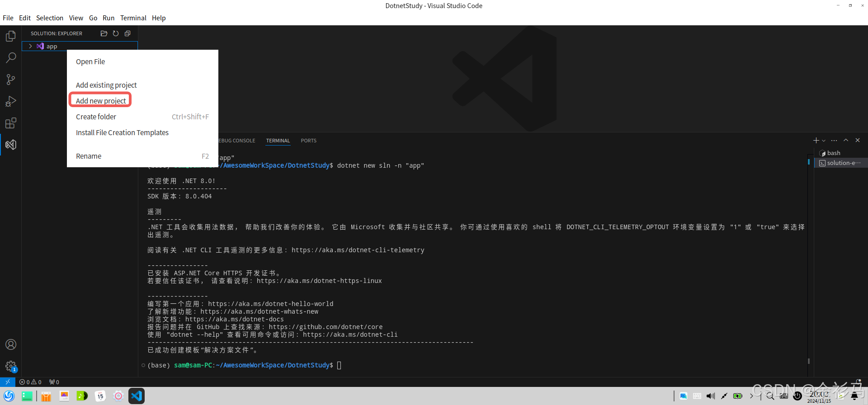Open the Terminal menu
Image resolution: width=868 pixels, height=405 pixels.
tap(133, 18)
